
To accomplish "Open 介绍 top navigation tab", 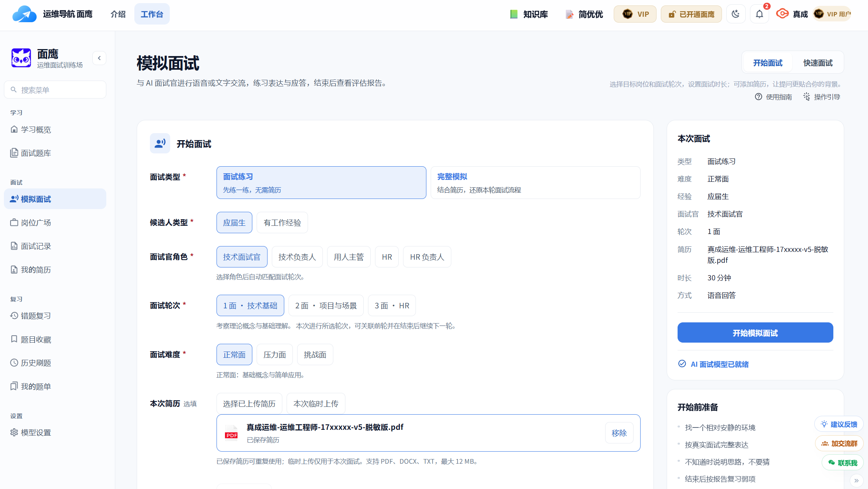I will tap(118, 14).
